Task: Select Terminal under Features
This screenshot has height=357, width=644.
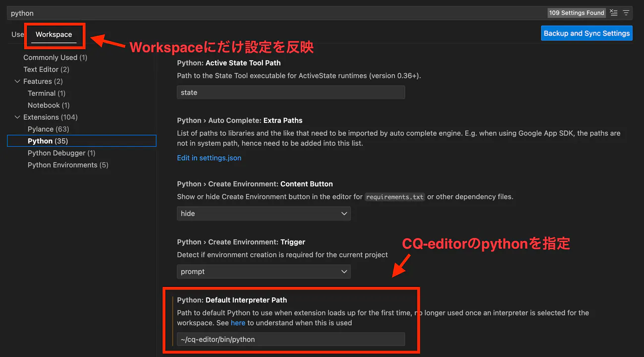Action: [x=46, y=93]
